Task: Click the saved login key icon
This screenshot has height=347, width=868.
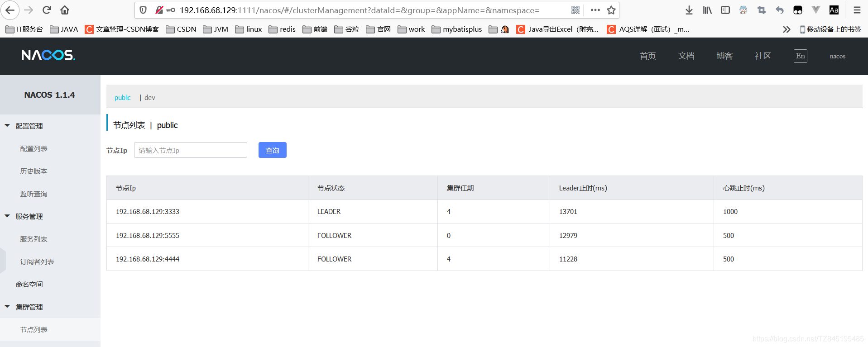Action: [171, 10]
